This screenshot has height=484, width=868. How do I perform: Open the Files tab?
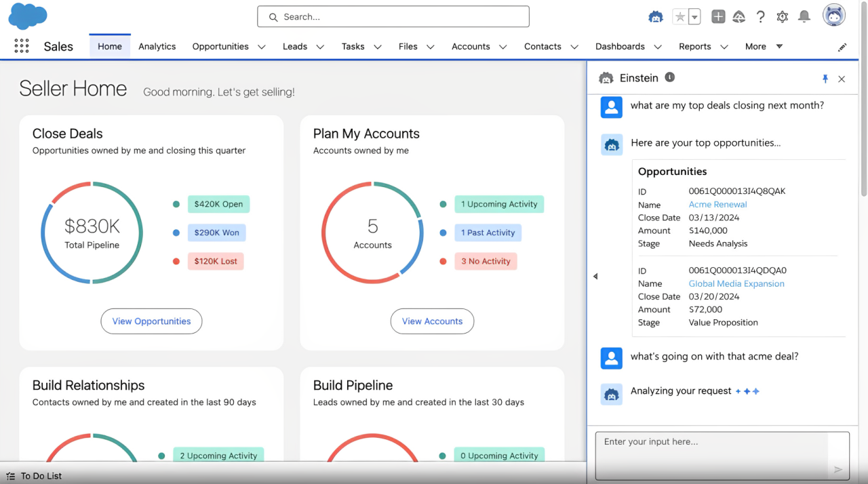408,46
